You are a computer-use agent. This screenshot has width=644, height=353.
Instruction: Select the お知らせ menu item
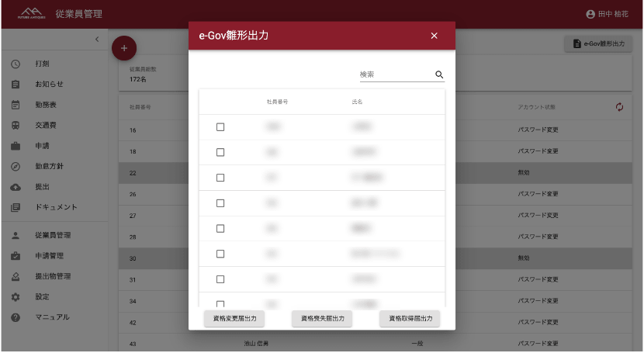coord(49,85)
